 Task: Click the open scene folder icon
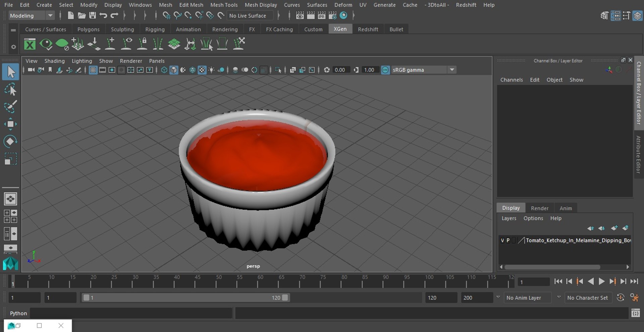point(82,15)
